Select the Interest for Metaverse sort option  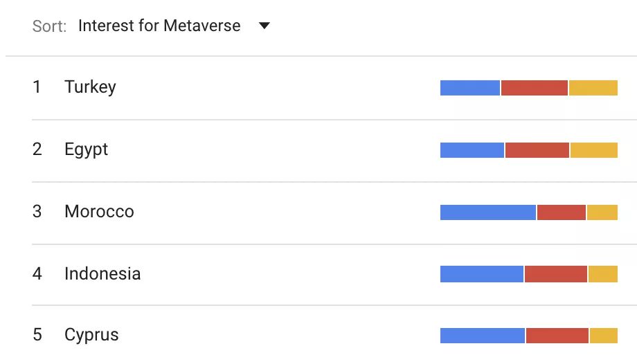(x=159, y=26)
